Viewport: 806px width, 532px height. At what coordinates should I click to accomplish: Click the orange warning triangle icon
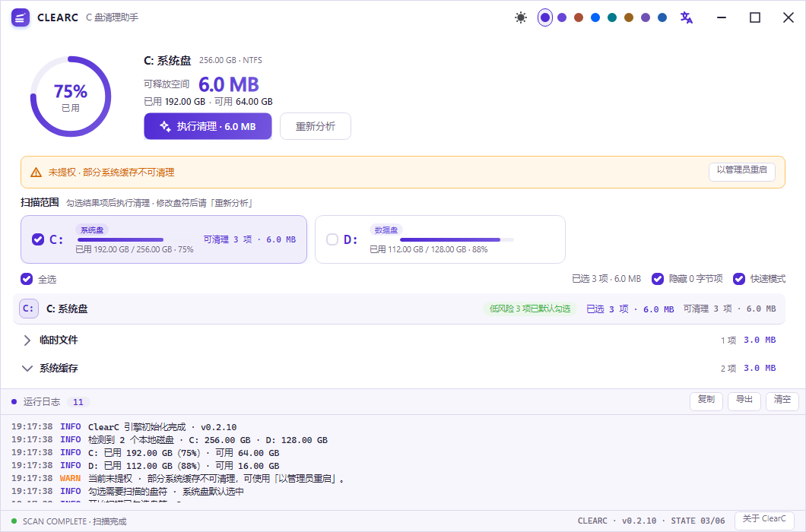point(36,173)
